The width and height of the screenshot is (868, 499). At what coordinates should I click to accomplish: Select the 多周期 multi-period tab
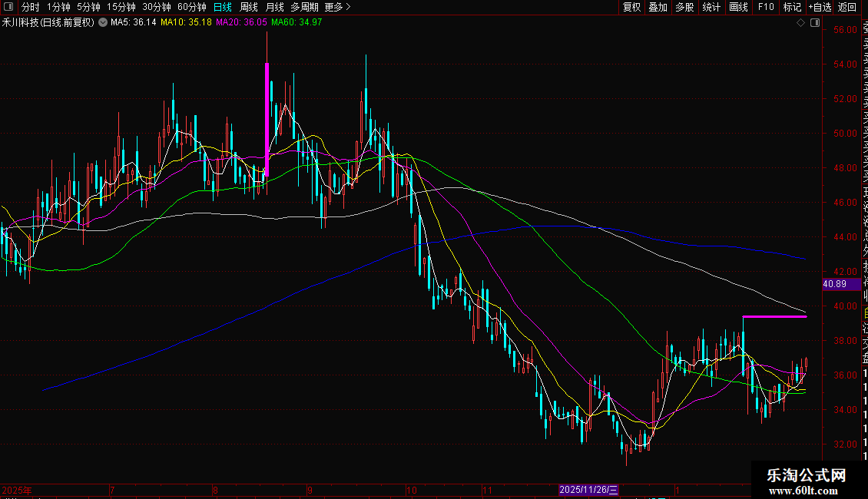click(x=304, y=7)
